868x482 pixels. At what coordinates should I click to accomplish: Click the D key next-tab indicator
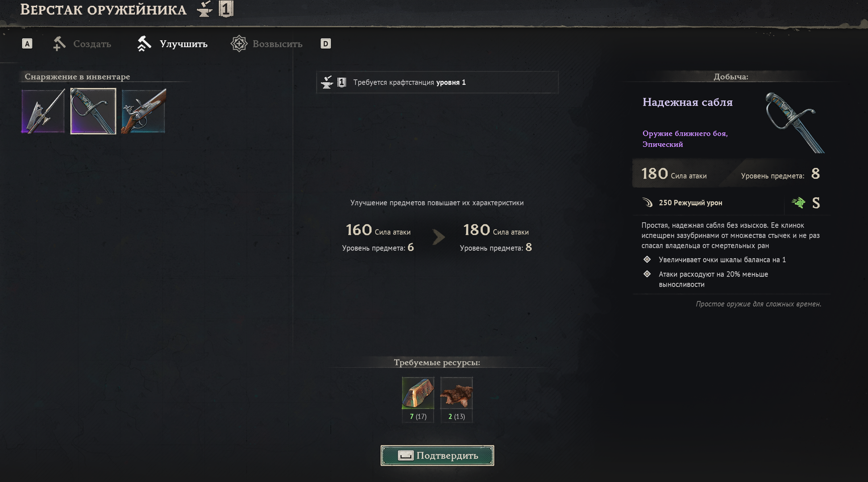pos(326,44)
